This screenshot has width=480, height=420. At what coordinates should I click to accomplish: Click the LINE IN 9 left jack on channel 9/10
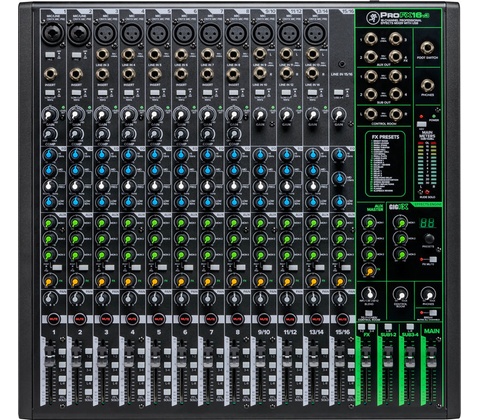(260, 54)
